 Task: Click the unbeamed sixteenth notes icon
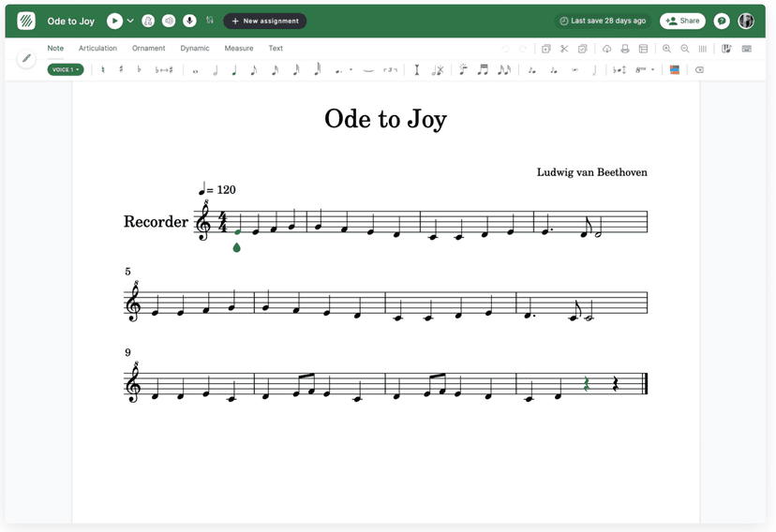(x=504, y=69)
